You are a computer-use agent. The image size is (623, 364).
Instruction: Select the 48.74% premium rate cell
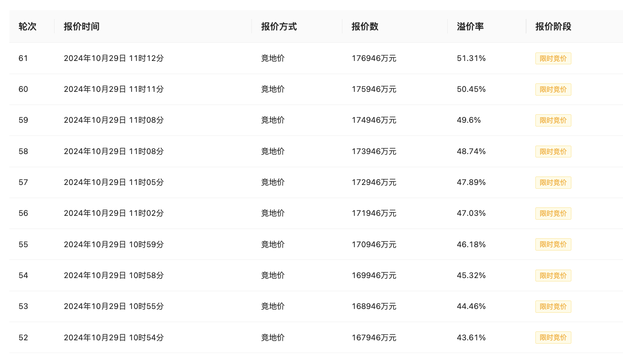471,152
